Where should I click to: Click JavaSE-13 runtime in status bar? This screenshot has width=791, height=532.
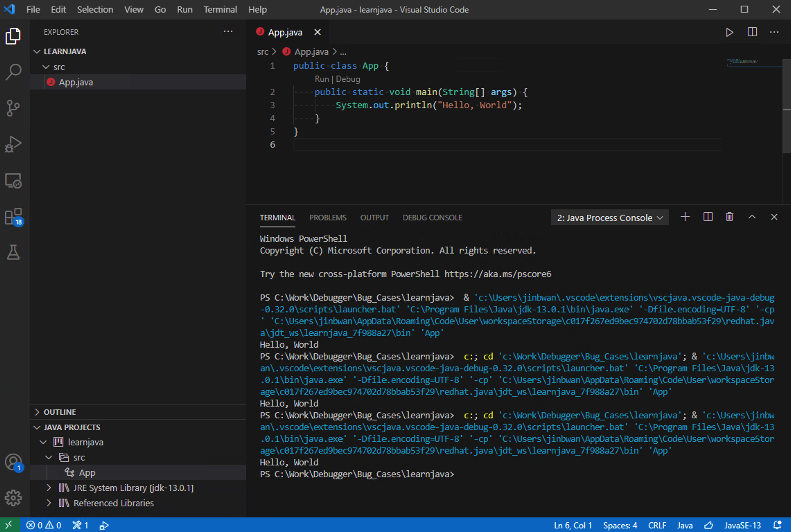pyautogui.click(x=742, y=525)
